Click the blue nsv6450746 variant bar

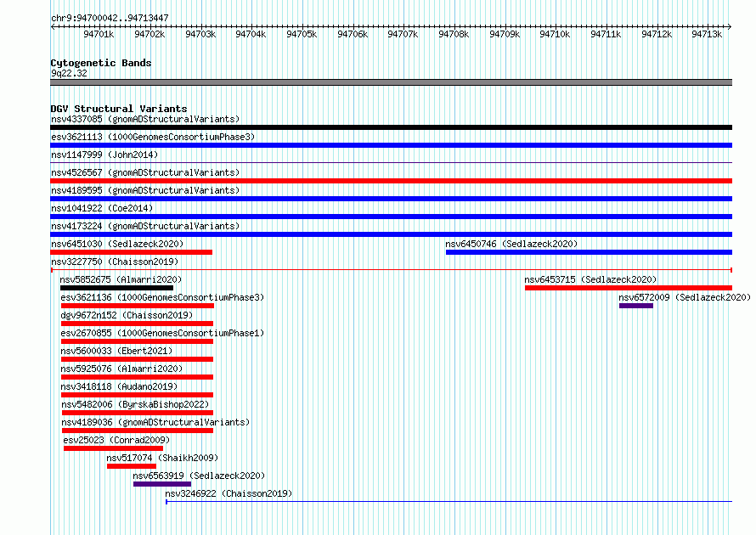590,252
